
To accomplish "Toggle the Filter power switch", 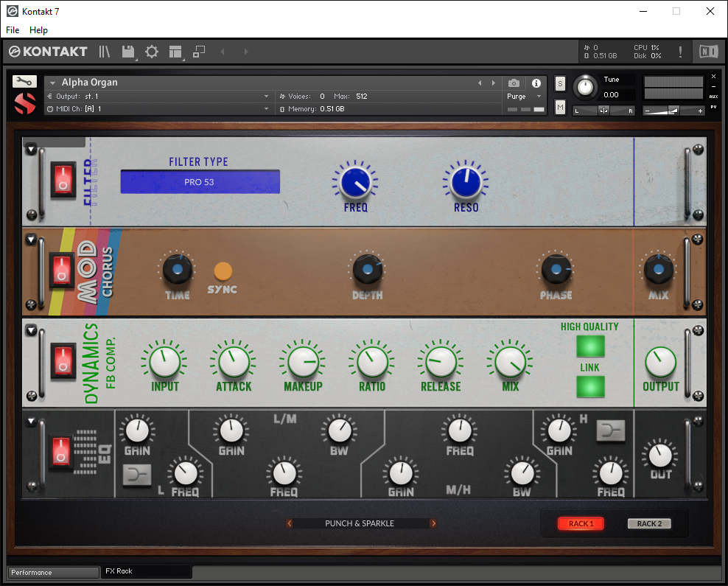I will 63,180.
